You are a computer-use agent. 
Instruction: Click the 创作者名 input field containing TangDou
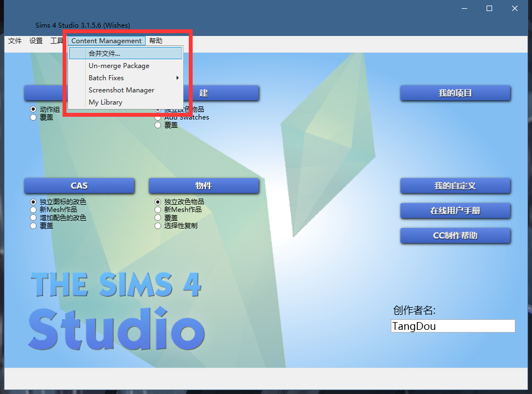[x=453, y=326]
